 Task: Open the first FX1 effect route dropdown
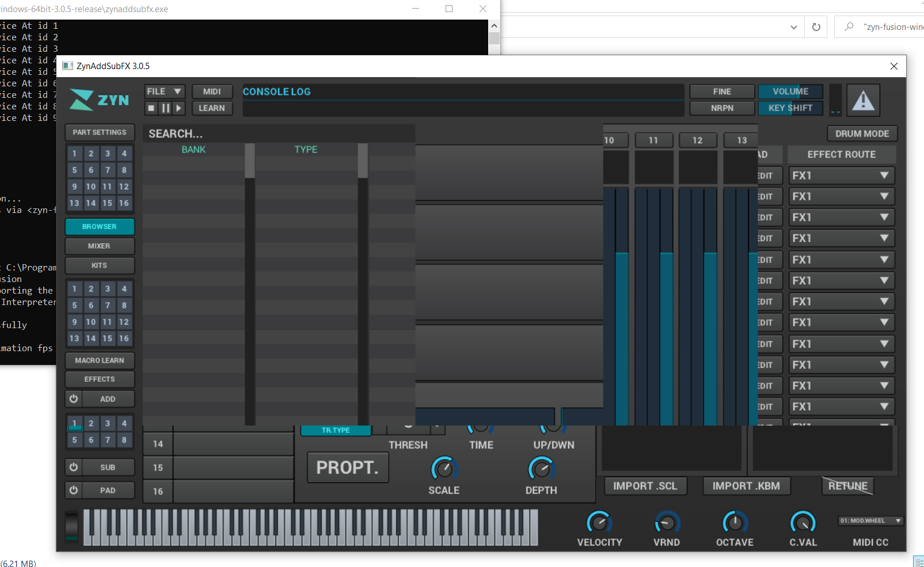pyautogui.click(x=841, y=176)
